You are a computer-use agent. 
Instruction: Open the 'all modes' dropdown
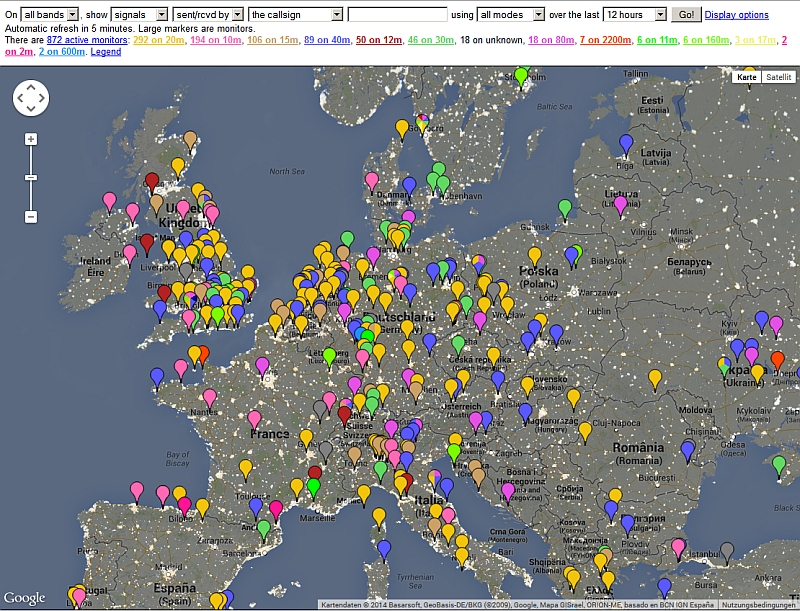[511, 15]
